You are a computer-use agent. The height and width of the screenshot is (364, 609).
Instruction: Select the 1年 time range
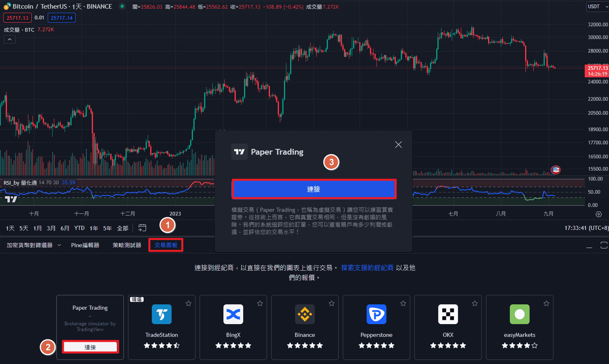(94, 228)
